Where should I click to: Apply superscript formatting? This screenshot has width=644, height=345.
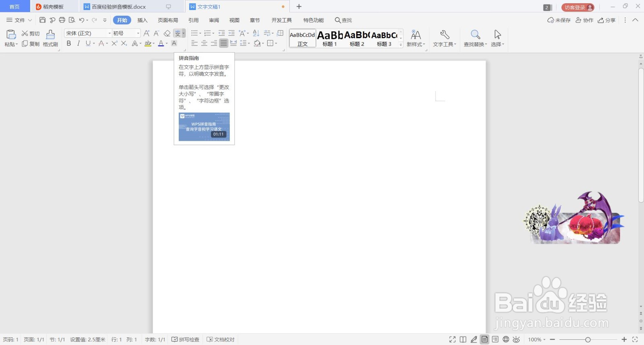[x=114, y=43]
